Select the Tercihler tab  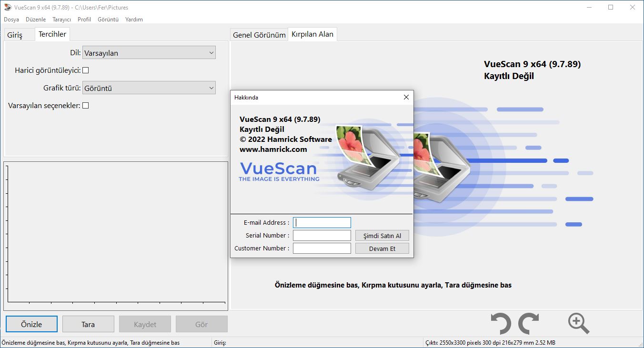point(52,34)
